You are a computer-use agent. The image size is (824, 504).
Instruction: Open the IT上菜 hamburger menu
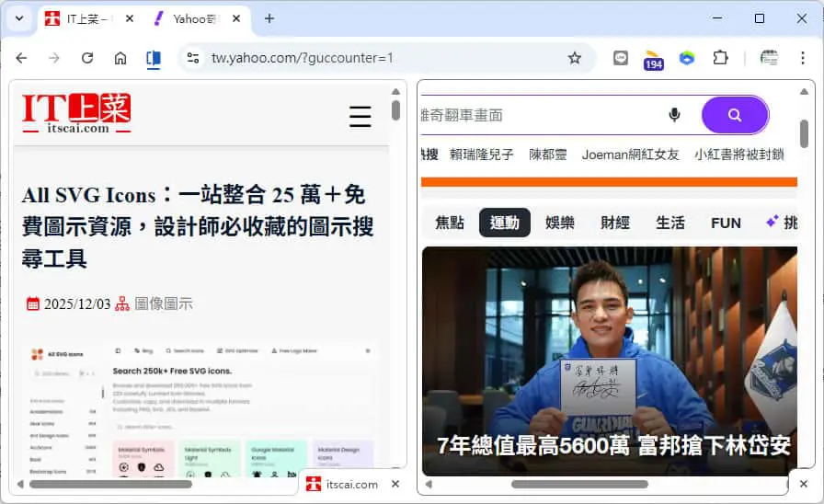click(x=360, y=116)
